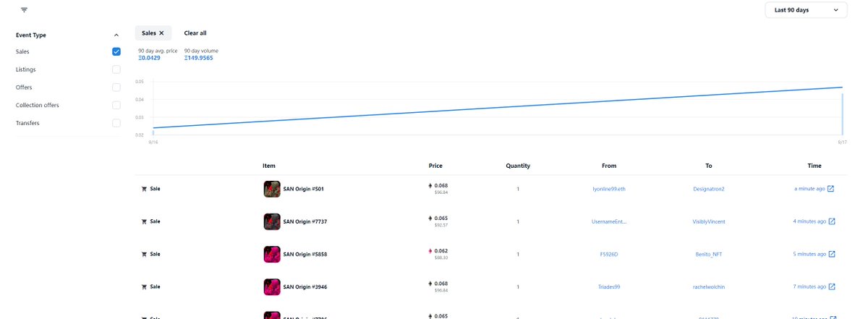
Task: Click Ethereum icon beside 0.065 for #7737
Action: coord(430,218)
